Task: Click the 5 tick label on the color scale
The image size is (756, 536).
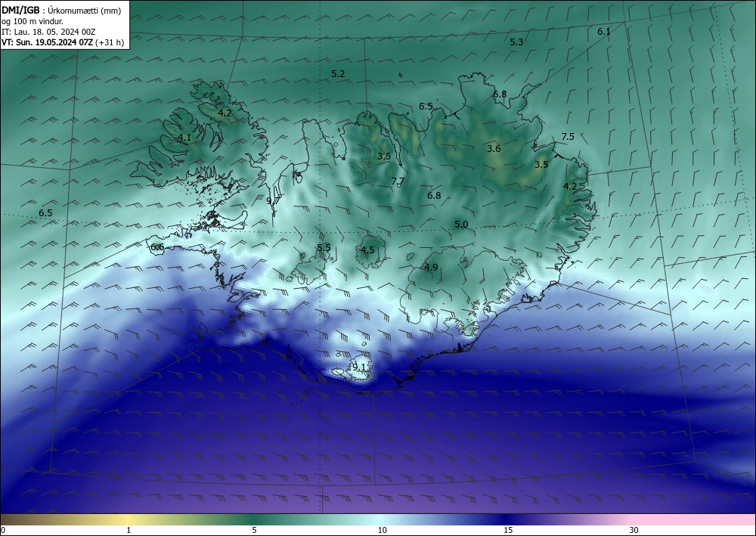Action: coord(254,530)
